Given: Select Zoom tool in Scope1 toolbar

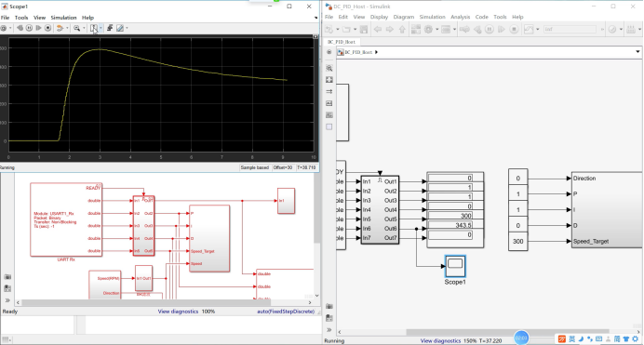Looking at the screenshot, I should click(x=77, y=28).
